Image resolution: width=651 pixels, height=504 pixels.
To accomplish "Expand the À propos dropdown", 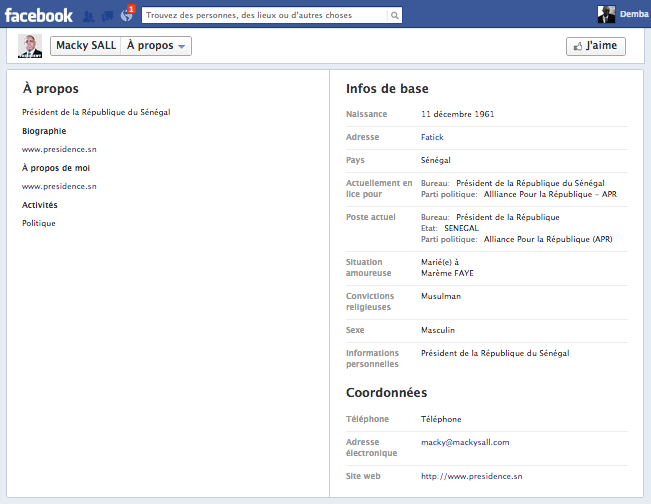I will coord(156,45).
